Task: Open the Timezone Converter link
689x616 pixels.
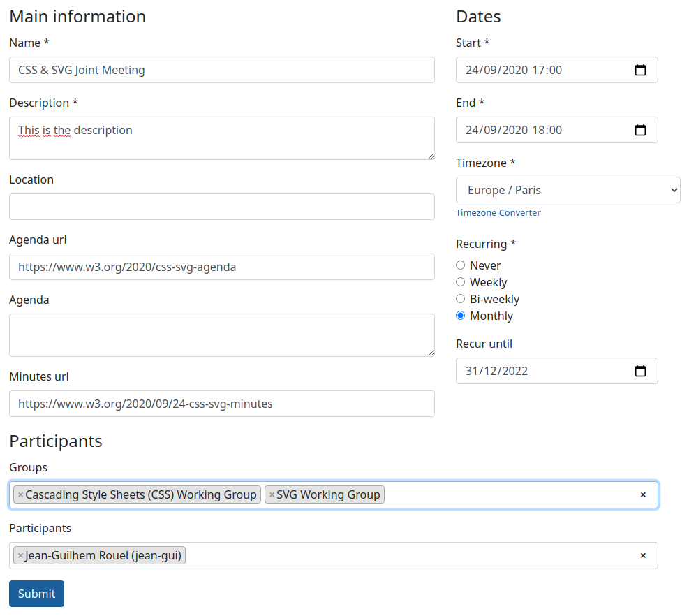Action: click(x=498, y=212)
